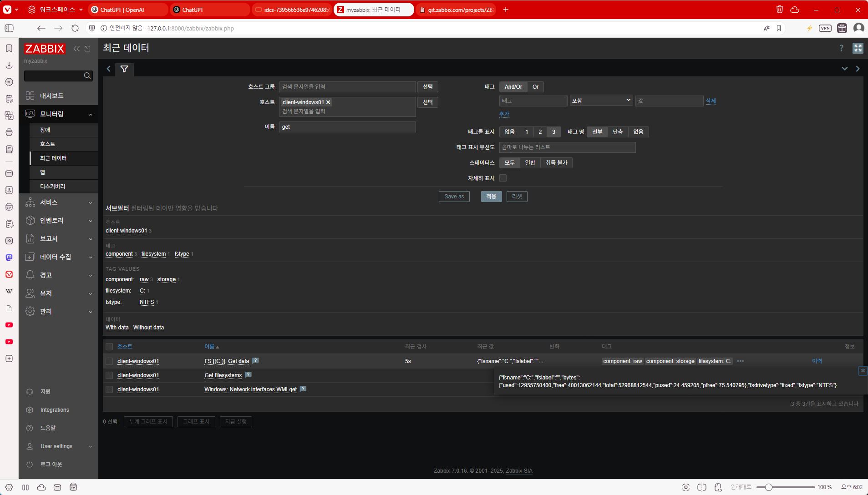
Task: Select And/Or tag evaluation mode
Action: (x=513, y=87)
